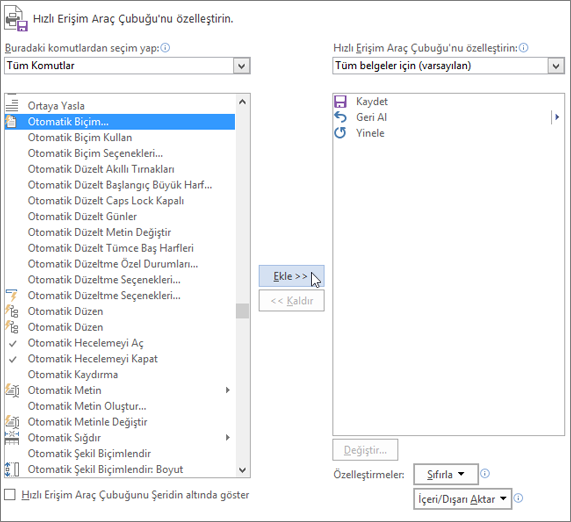Open the Tüm Komutlar dropdown
Screen dimensions: 571x522
[241, 66]
